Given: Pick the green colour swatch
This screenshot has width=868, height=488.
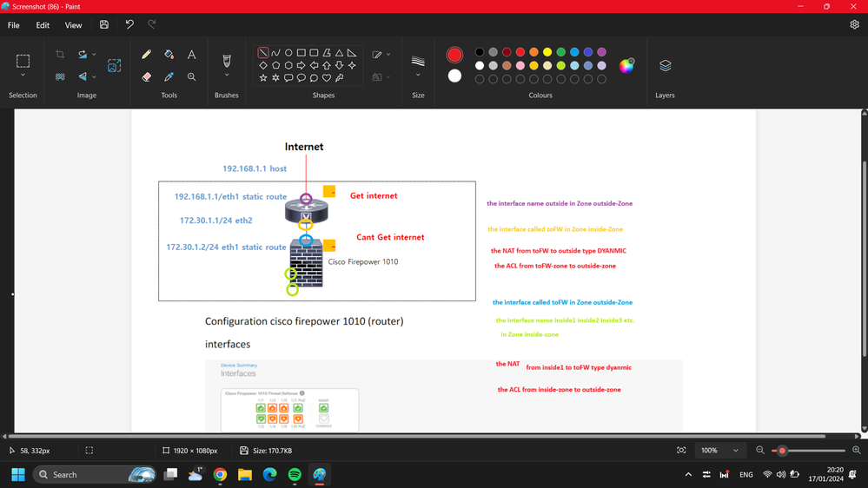Looking at the screenshot, I should [x=560, y=52].
